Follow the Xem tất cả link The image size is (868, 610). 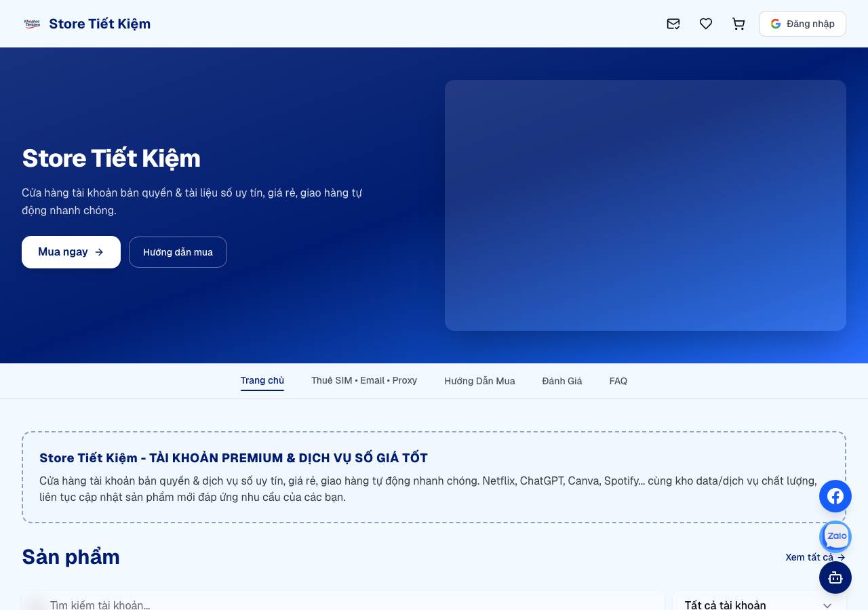pos(815,557)
